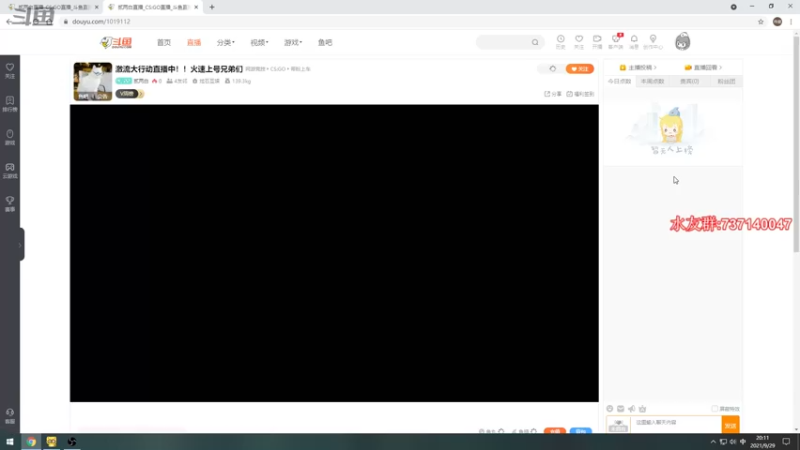Screen dimensions: 800x450
Task: Click the OBS icon in taskbar
Action: pyautogui.click(x=72, y=442)
